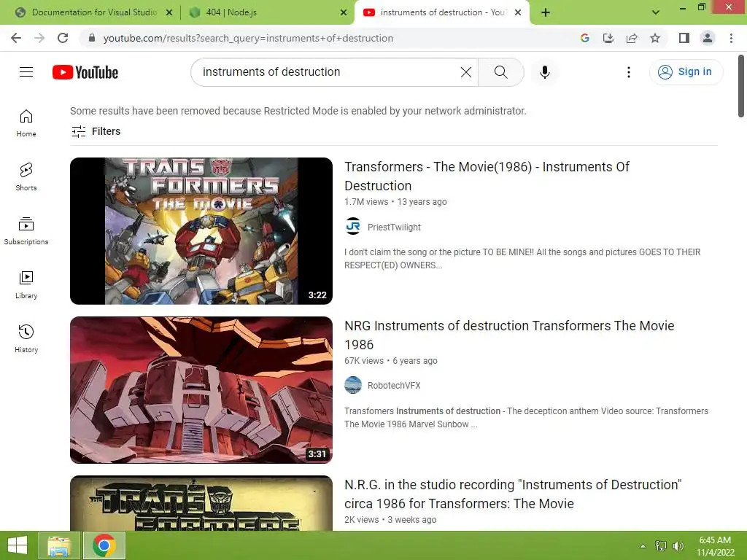This screenshot has height=560, width=747.
Task: Open History in sidebar
Action: [x=26, y=338]
